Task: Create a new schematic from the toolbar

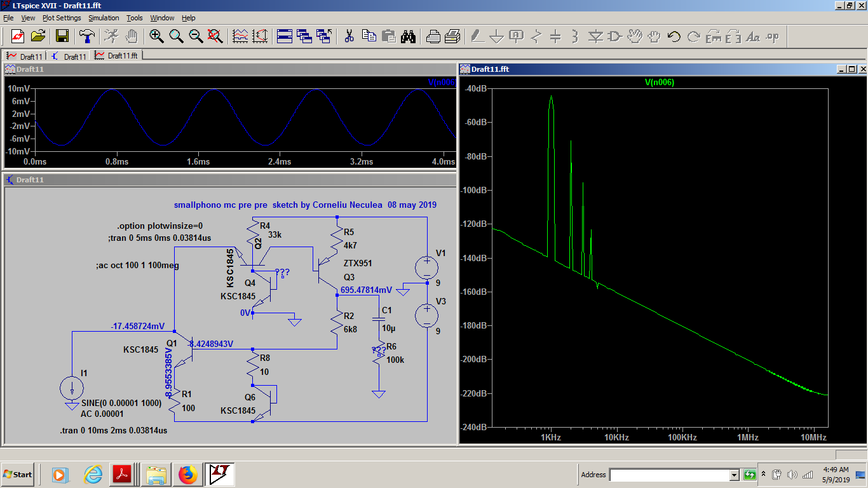Action: tap(17, 36)
